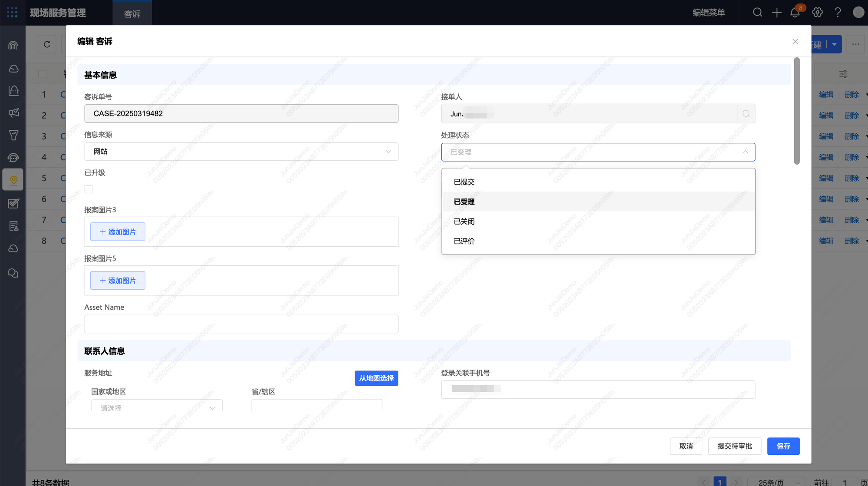Image resolution: width=868 pixels, height=486 pixels.
Task: Click the dialog vertical scrollbar
Action: click(x=796, y=111)
